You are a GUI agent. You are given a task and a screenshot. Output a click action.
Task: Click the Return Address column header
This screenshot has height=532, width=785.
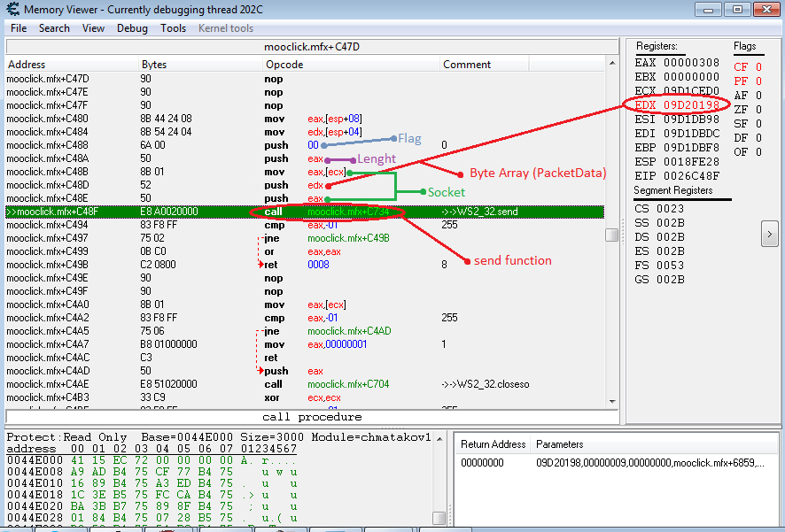[494, 444]
